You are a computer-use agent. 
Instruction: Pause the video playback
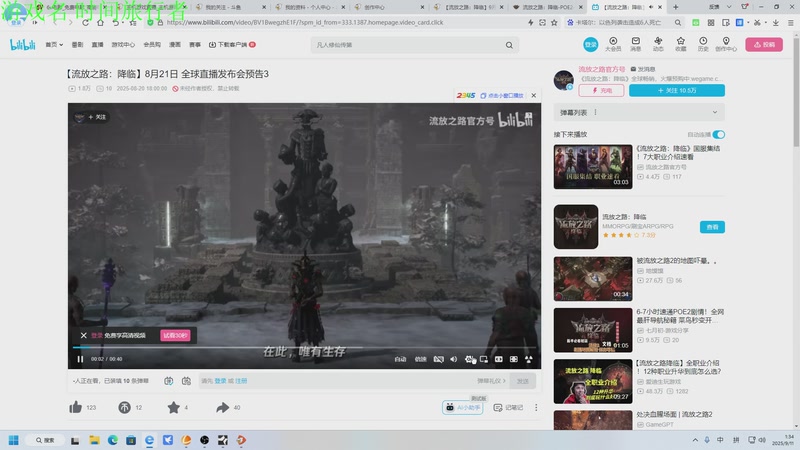tap(80, 359)
